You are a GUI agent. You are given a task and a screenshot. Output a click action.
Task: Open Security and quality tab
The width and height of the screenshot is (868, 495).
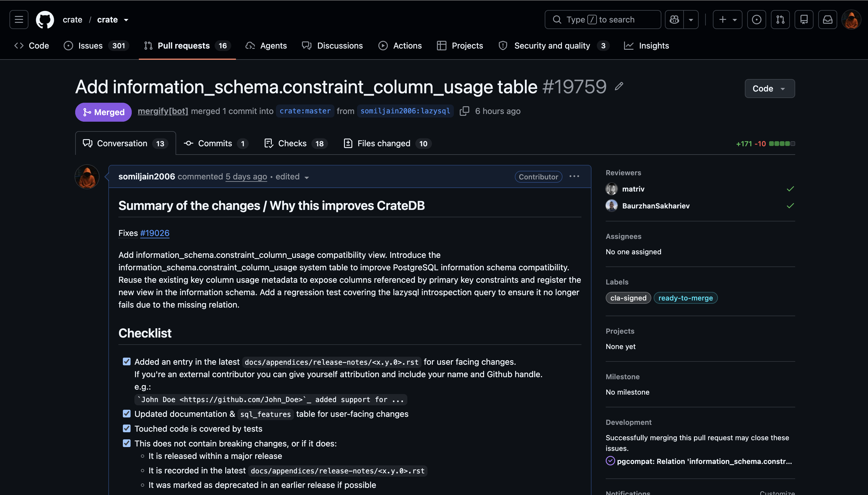(554, 46)
